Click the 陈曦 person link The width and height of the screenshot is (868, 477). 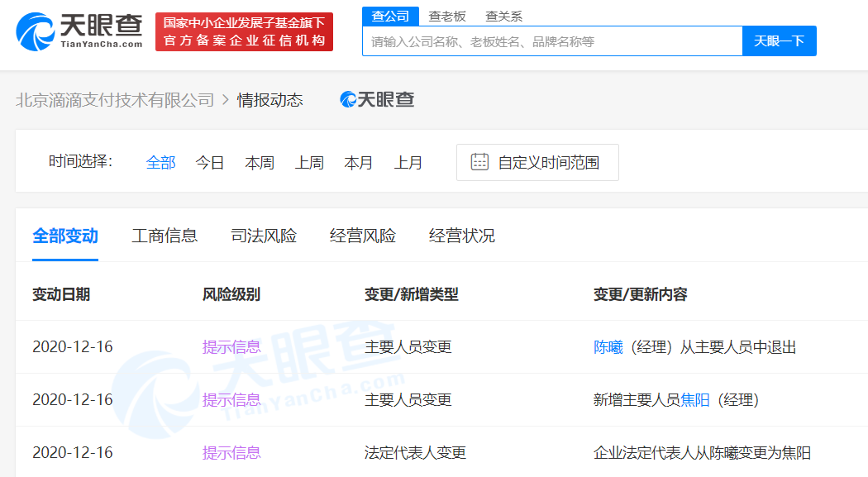coord(608,347)
